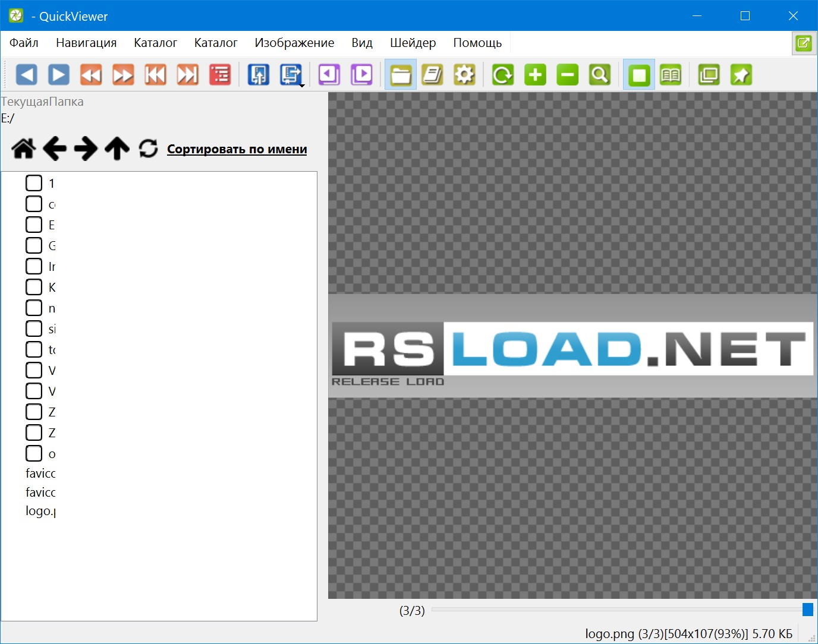
Task: Open the Каталог menu right before Изображение
Action: [x=216, y=43]
